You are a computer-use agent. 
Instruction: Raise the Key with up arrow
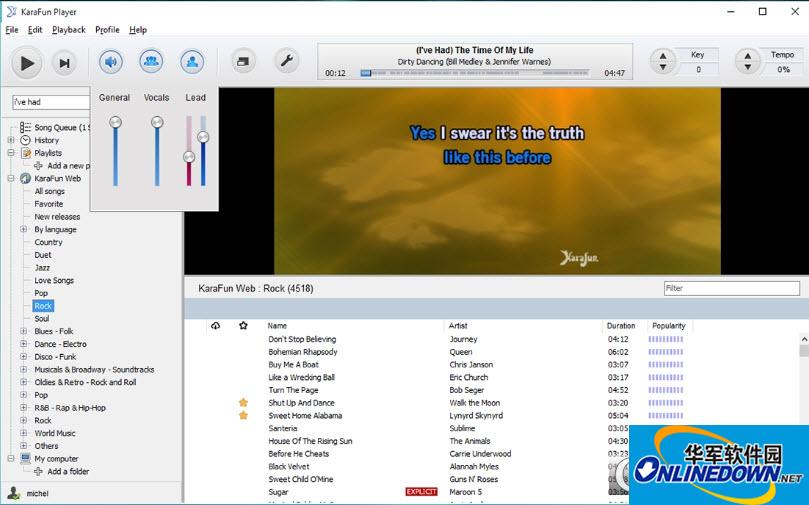coord(663,56)
